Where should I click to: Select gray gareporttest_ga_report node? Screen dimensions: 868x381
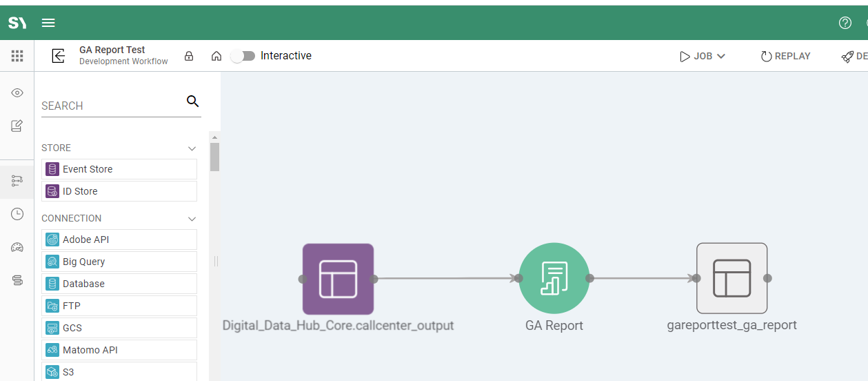point(731,278)
